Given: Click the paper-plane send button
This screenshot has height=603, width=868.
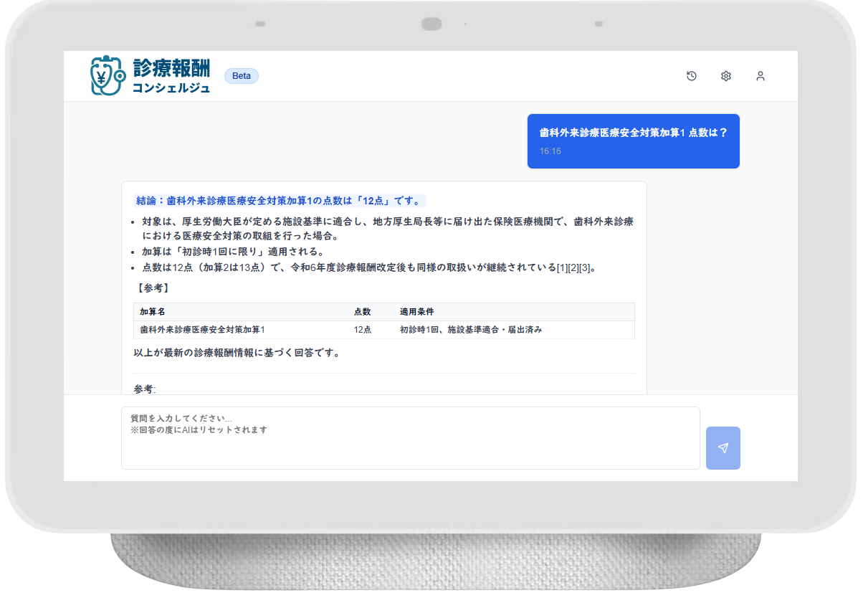Looking at the screenshot, I should click(722, 448).
